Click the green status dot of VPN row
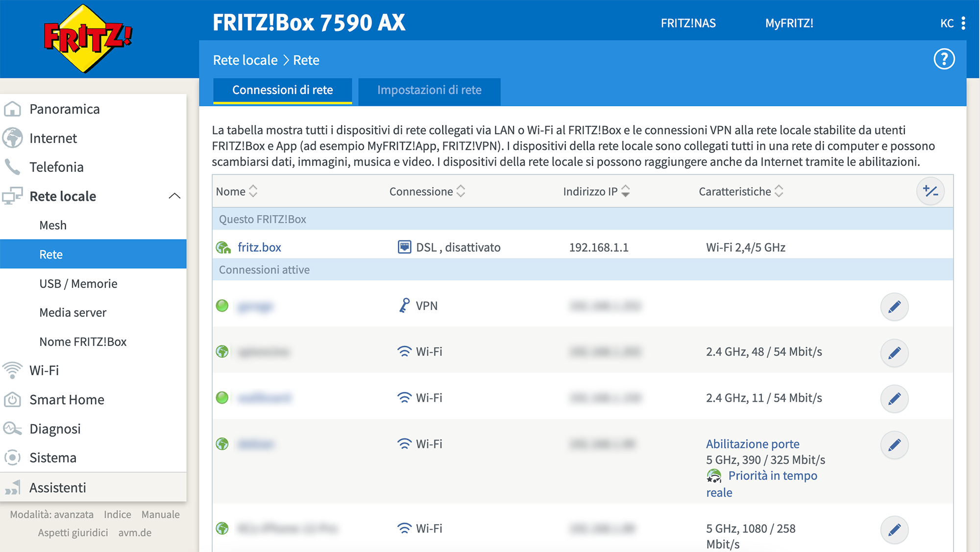Screen dimensions: 980x552 tap(222, 306)
